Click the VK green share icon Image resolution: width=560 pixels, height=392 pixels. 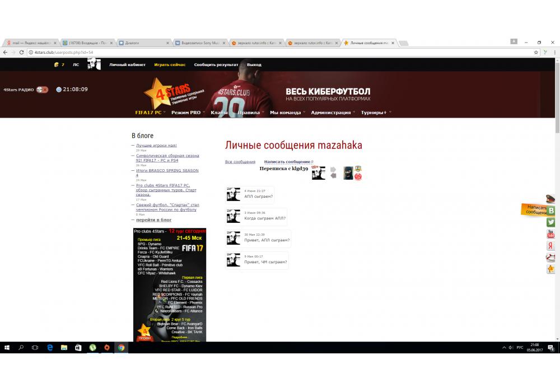click(x=551, y=211)
